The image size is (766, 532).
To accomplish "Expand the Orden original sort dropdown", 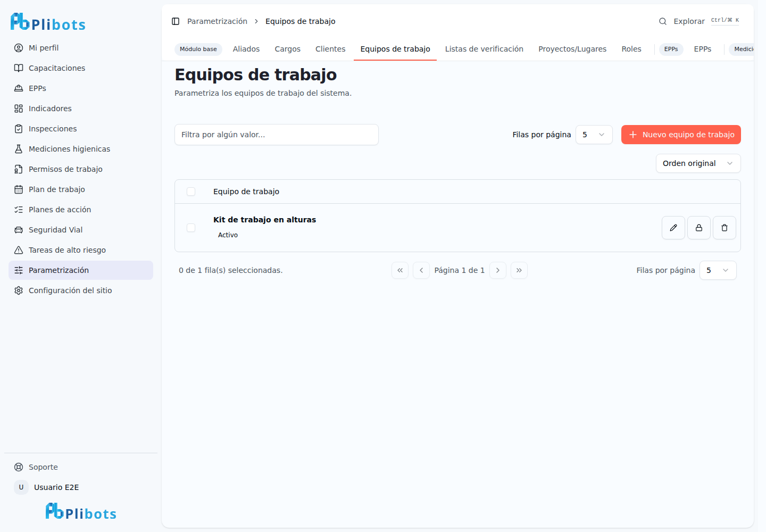I will click(698, 163).
